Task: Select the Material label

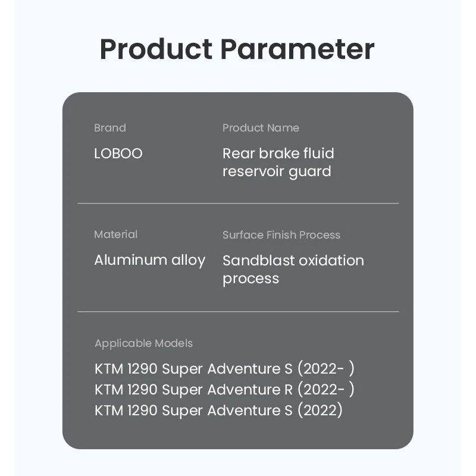Action: coord(115,234)
